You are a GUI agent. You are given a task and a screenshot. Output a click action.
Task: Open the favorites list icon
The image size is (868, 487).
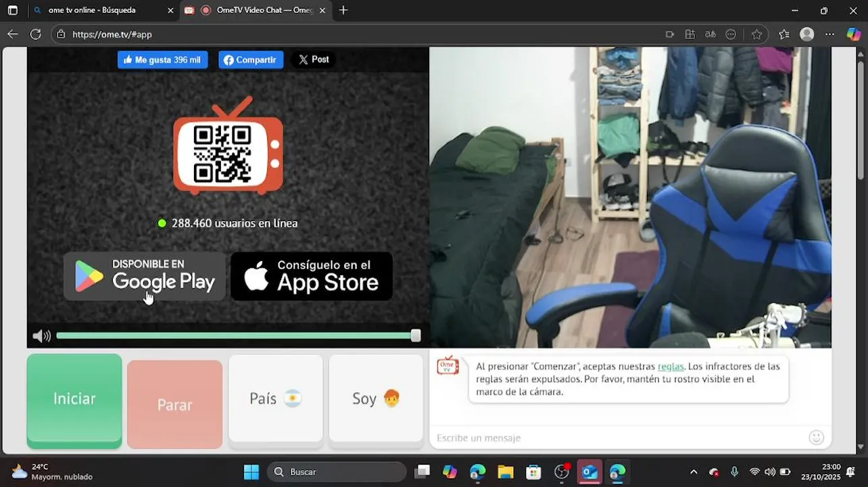click(x=784, y=34)
